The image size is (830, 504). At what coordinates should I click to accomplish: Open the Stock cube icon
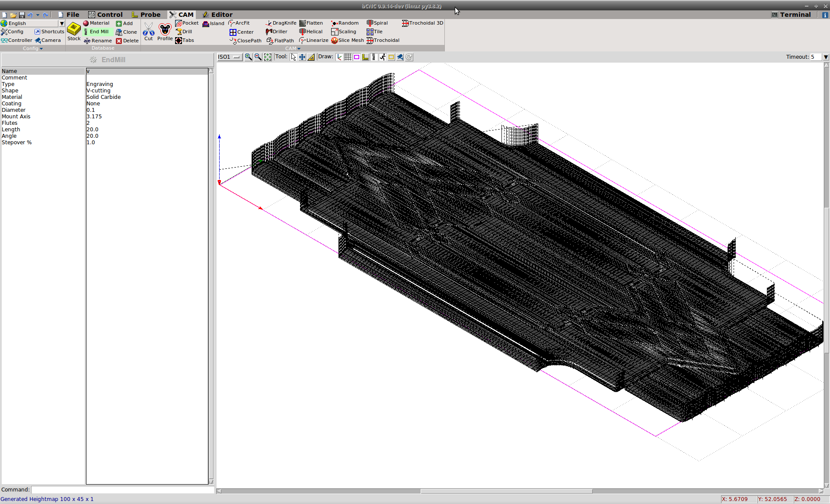[x=74, y=31]
